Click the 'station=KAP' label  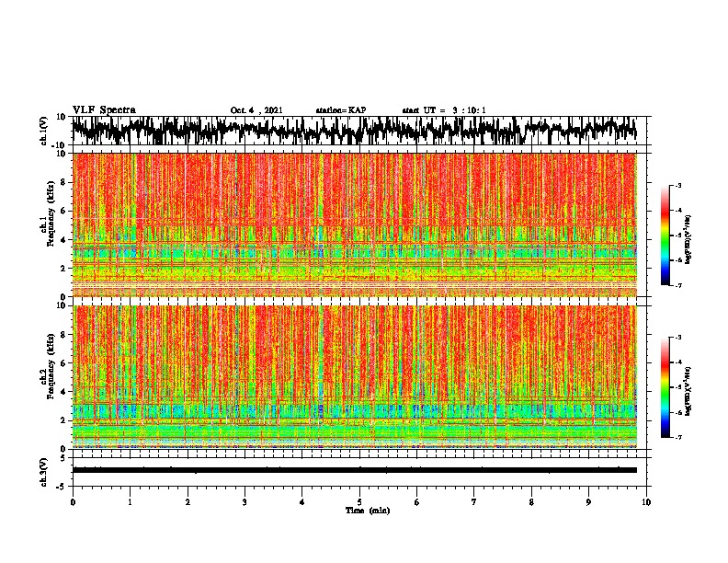point(341,110)
